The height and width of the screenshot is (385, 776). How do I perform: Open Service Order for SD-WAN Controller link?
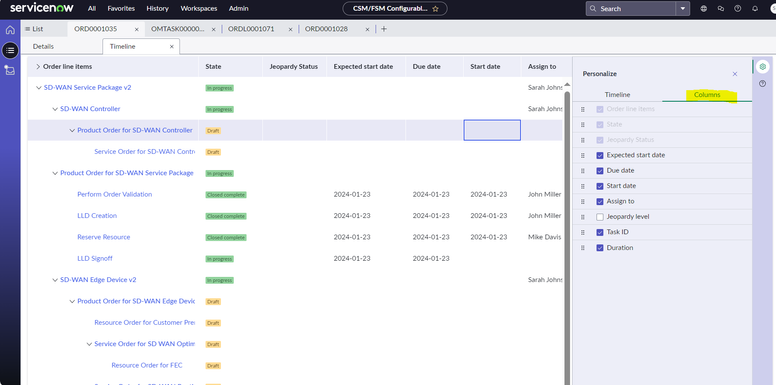[x=145, y=152]
